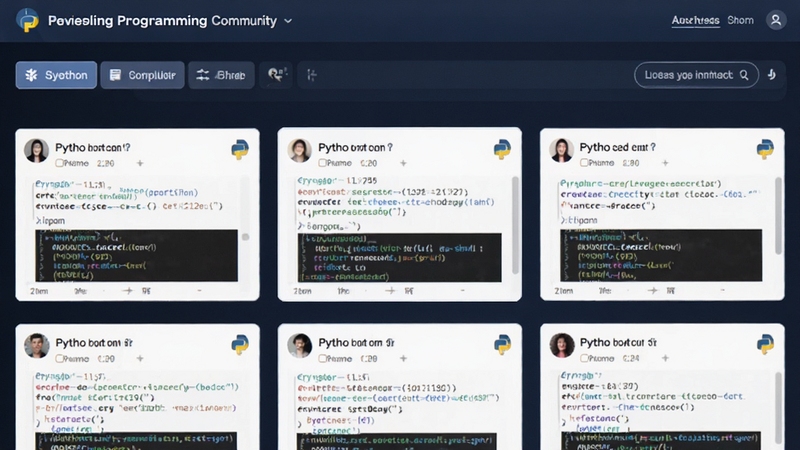Toggle Pname checkbox on Pytho ont con ? card

[322, 163]
